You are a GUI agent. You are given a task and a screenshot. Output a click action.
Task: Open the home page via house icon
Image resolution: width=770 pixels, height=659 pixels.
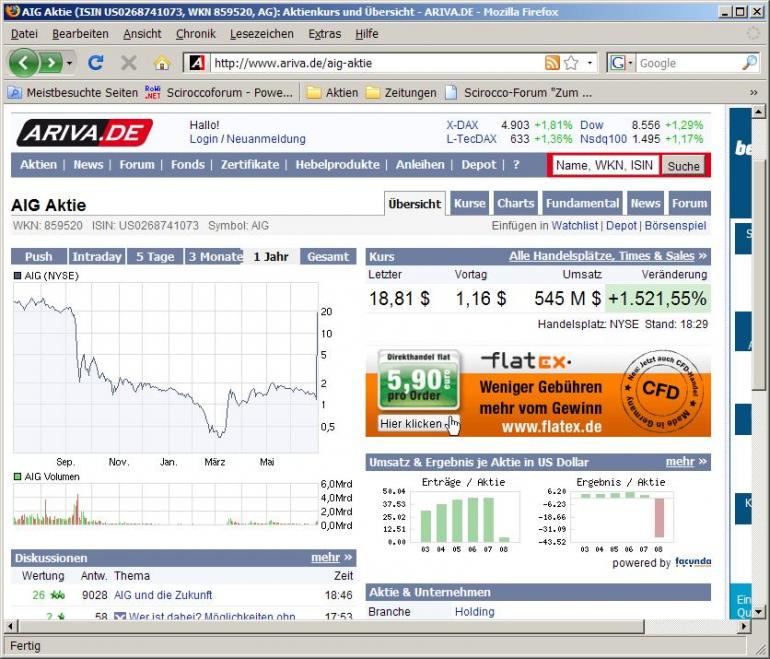click(x=162, y=63)
